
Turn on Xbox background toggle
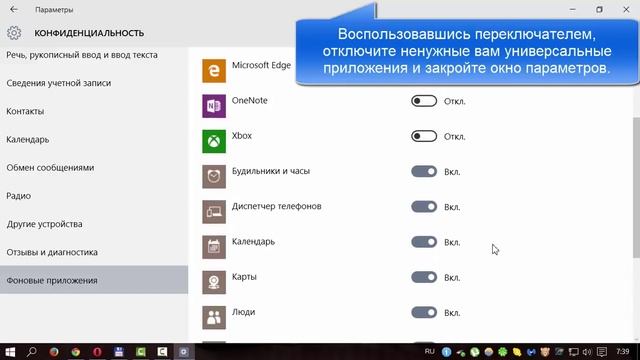[424, 136]
